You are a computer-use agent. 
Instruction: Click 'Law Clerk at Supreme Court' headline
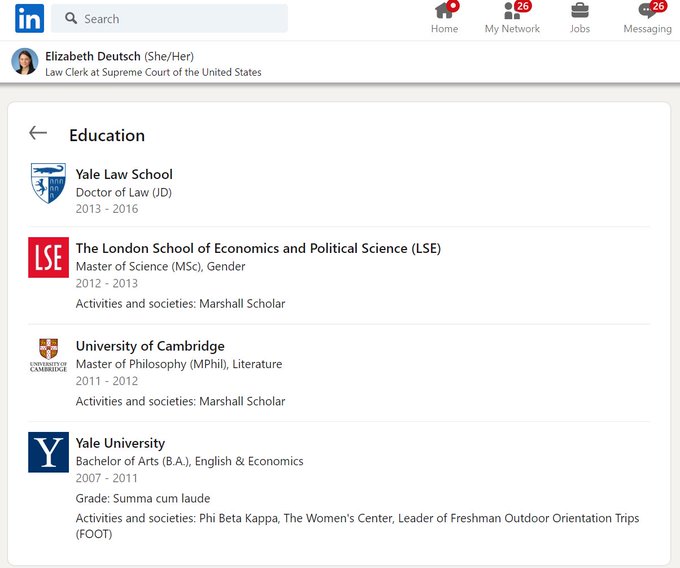pyautogui.click(x=154, y=72)
